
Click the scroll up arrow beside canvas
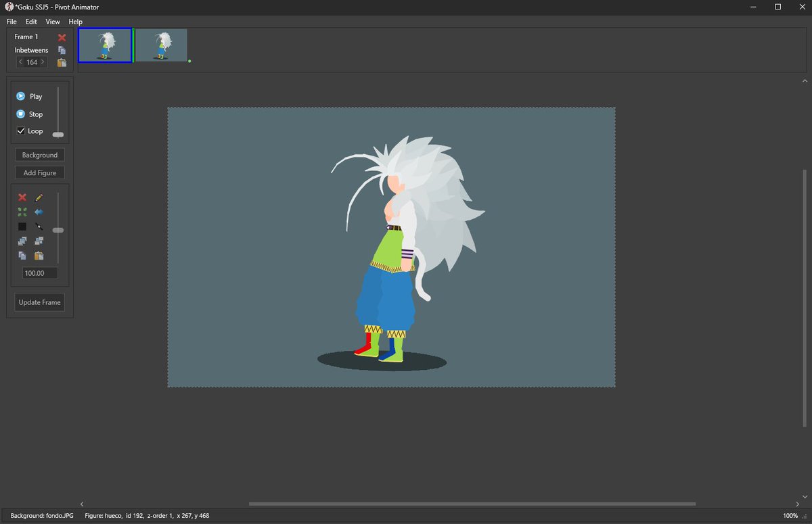(805, 81)
